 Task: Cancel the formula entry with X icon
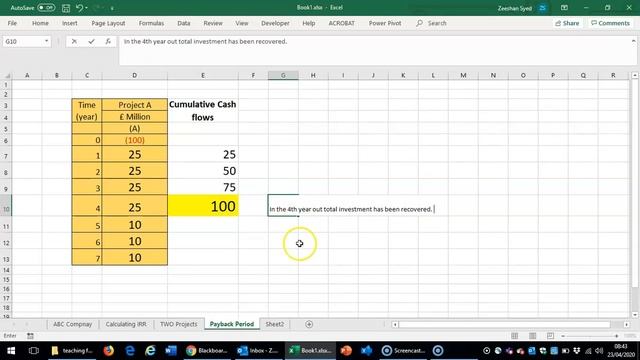(74, 41)
